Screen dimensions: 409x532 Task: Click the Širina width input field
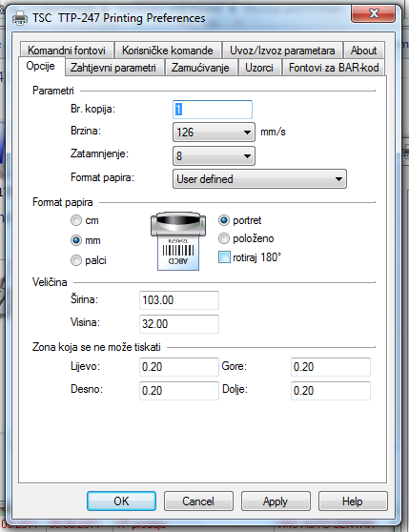coord(179,300)
